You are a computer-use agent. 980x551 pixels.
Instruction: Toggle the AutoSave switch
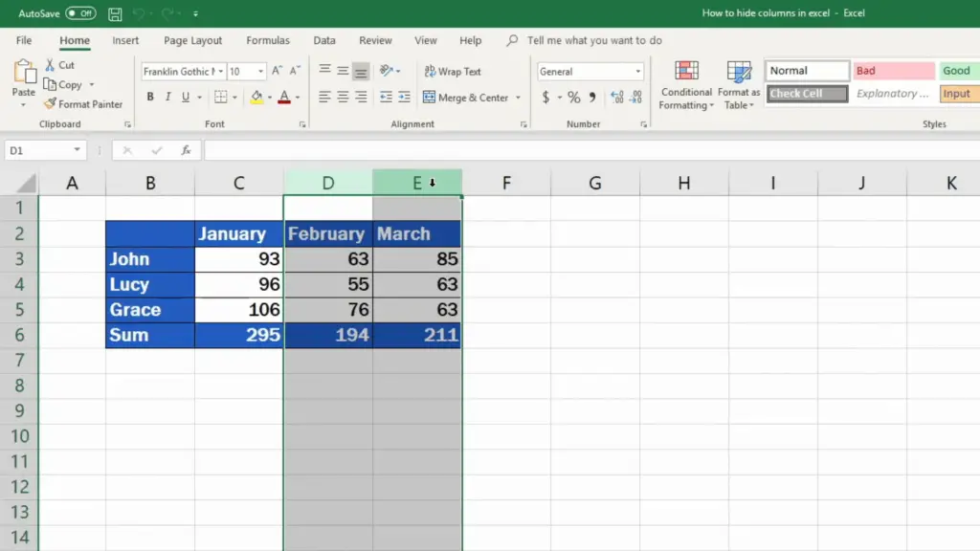click(x=80, y=13)
